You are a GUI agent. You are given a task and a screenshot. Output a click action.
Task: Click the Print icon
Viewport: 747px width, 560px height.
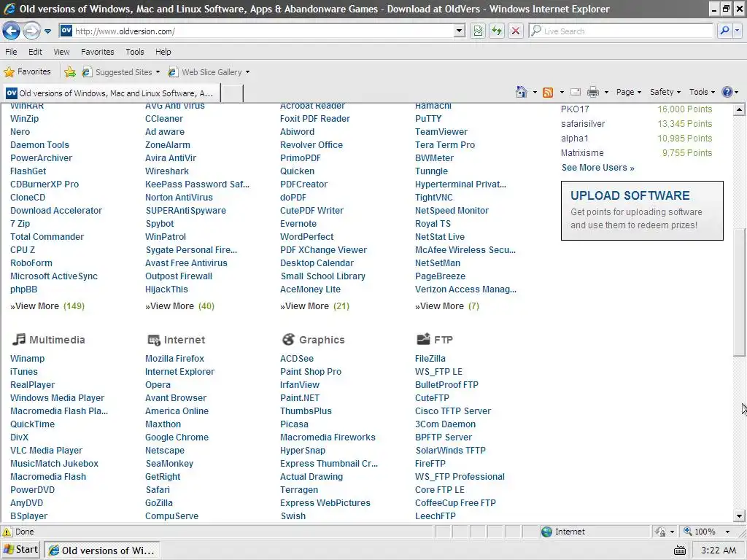[x=592, y=92]
